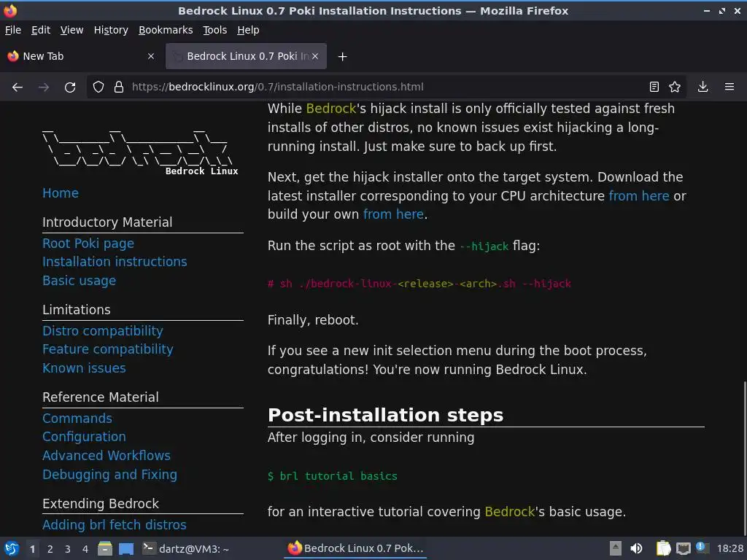
Task: Click the URL address field
Action: tap(386, 87)
